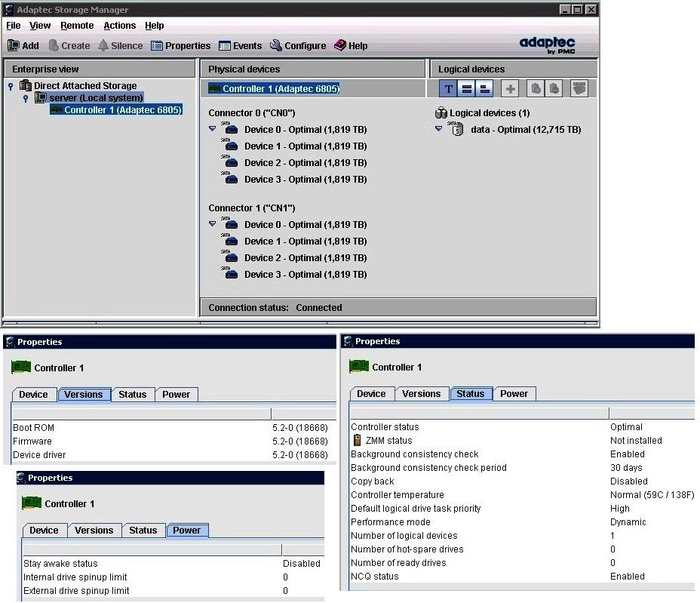Click the Background consistency check period row
This screenshot has width=700, height=603.
pyautogui.click(x=521, y=468)
